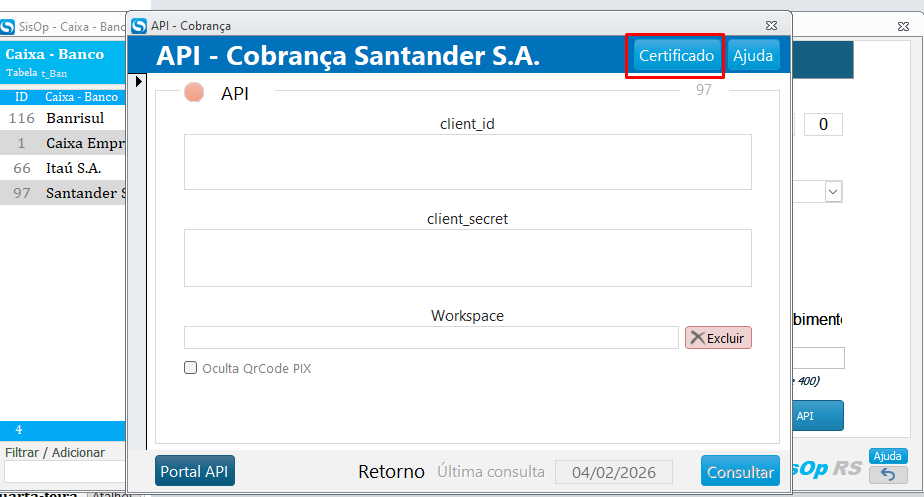Select the Itaú S.A. bank row
Screen dimensions: 924x497
(73, 168)
